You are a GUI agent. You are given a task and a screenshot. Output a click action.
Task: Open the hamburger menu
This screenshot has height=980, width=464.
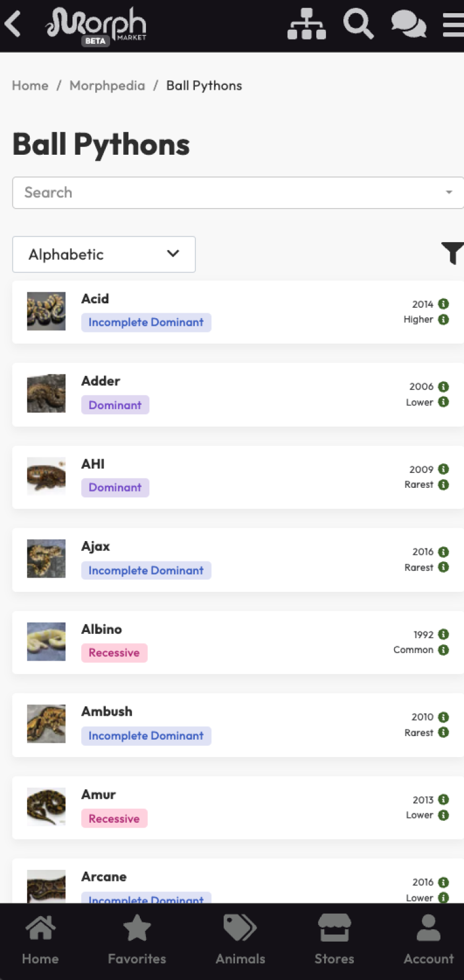[453, 24]
